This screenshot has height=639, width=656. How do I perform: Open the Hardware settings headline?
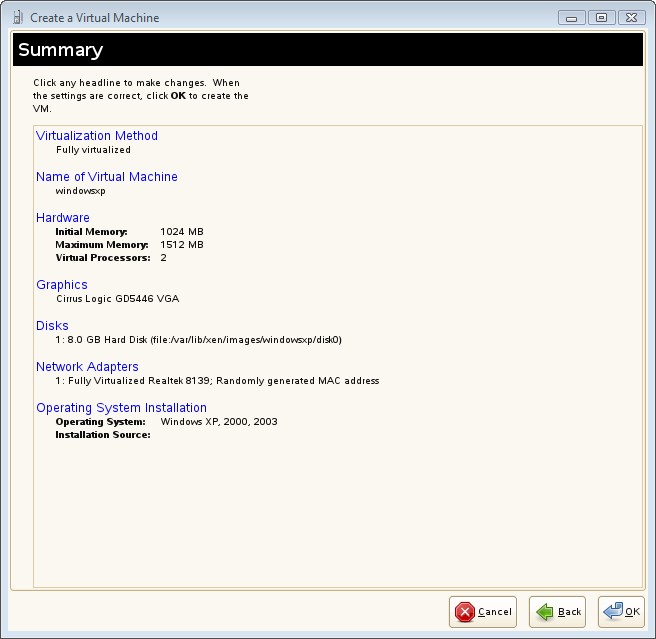coord(63,218)
